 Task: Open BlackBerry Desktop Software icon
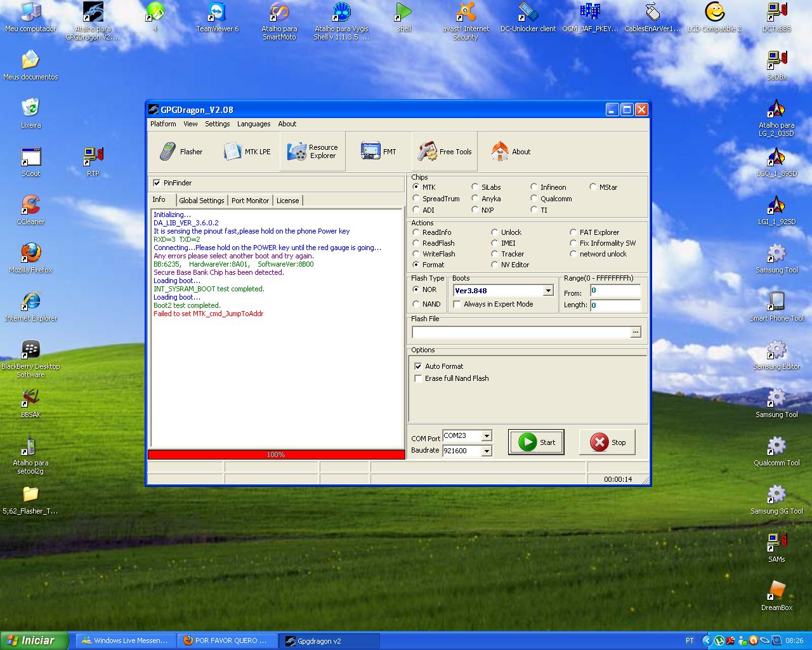tap(30, 359)
